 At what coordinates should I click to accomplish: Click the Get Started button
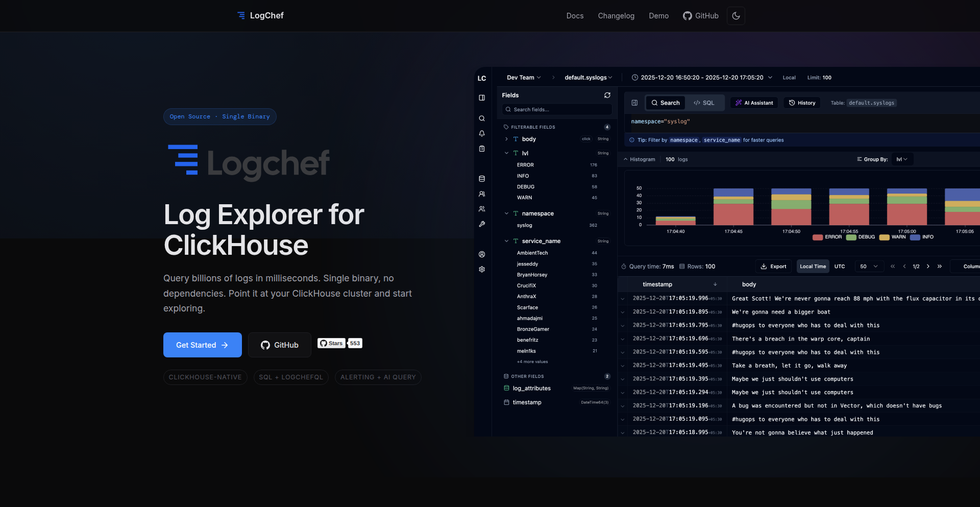[x=202, y=345]
